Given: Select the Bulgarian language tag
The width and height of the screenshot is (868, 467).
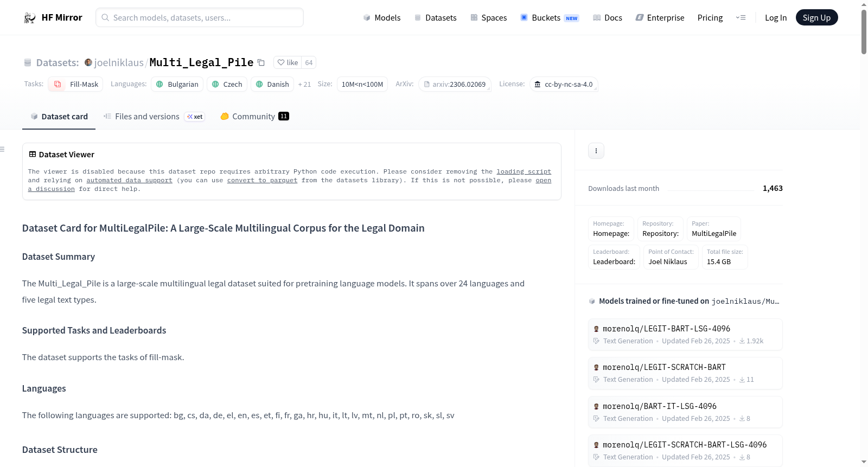Looking at the screenshot, I should point(177,84).
